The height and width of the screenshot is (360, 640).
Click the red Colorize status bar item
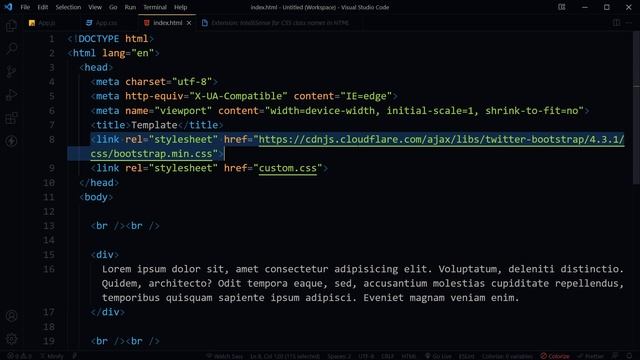(x=555, y=356)
